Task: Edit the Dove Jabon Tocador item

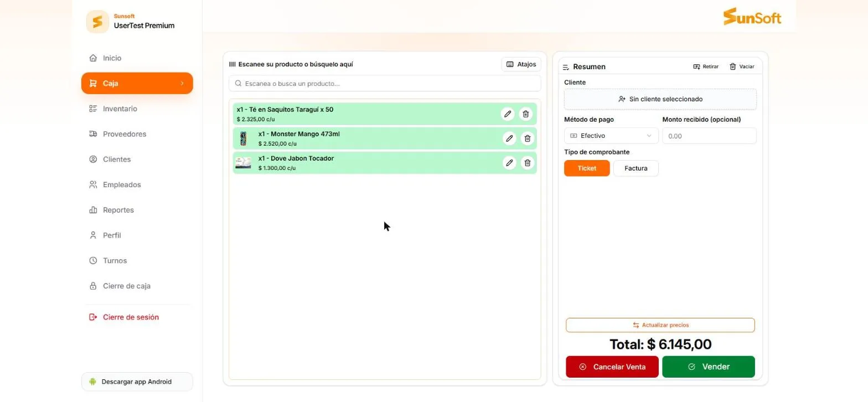Action: point(509,163)
